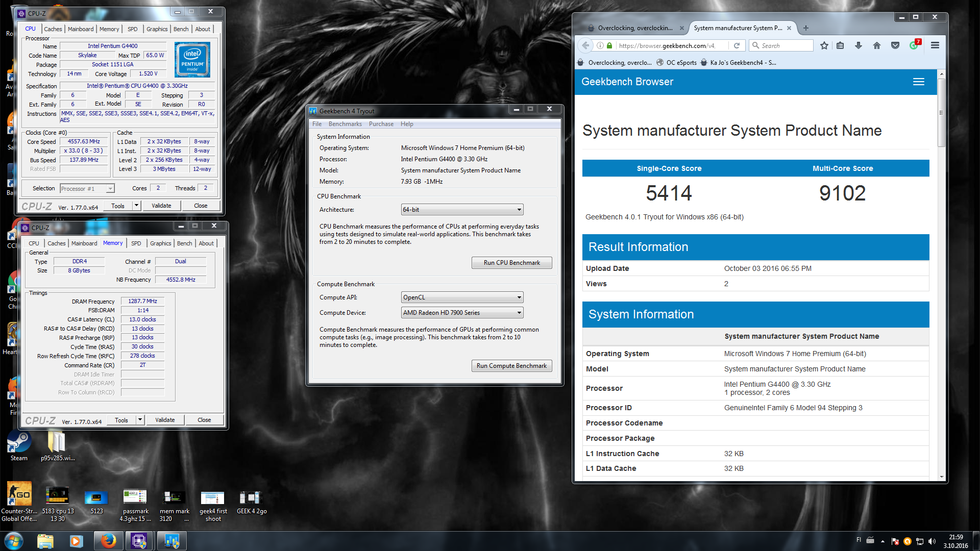The image size is (980, 551).
Task: Click Validate in upper CPU-Z window
Action: point(161,206)
